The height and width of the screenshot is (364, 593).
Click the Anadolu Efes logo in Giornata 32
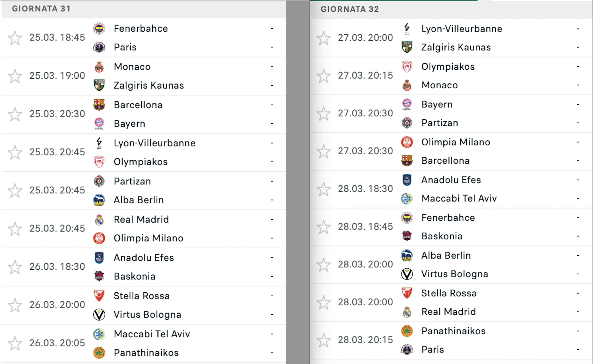407,180
